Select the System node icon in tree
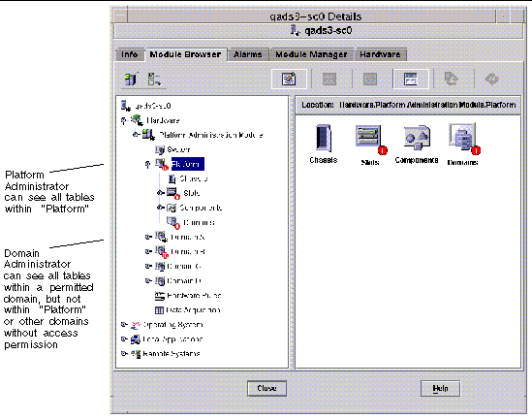Screen dimensions: 532x419 pos(160,149)
